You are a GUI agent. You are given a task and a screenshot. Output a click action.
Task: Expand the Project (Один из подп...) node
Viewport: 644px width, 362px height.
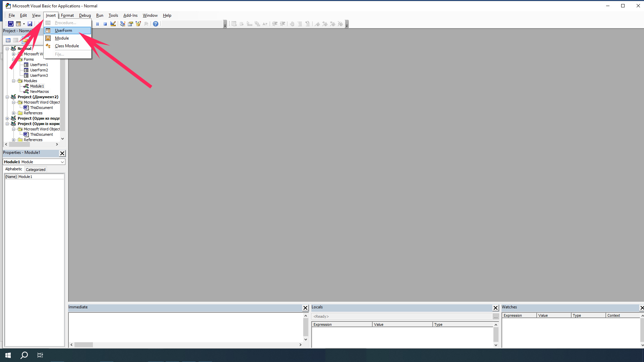point(7,118)
